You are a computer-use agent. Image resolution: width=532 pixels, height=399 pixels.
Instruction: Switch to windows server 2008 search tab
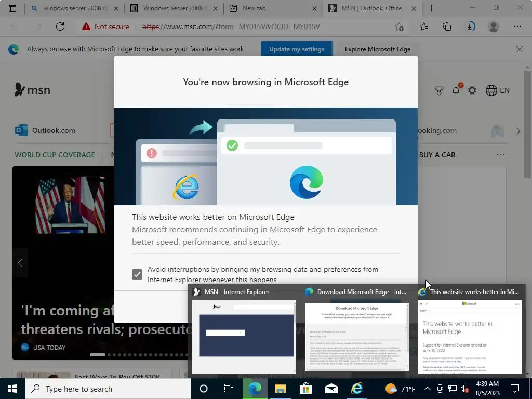(x=75, y=8)
